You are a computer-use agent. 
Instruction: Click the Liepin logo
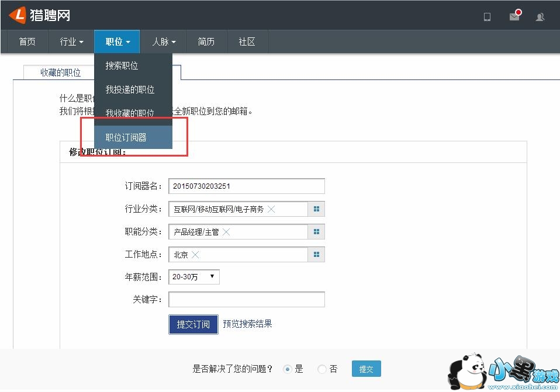coord(39,15)
